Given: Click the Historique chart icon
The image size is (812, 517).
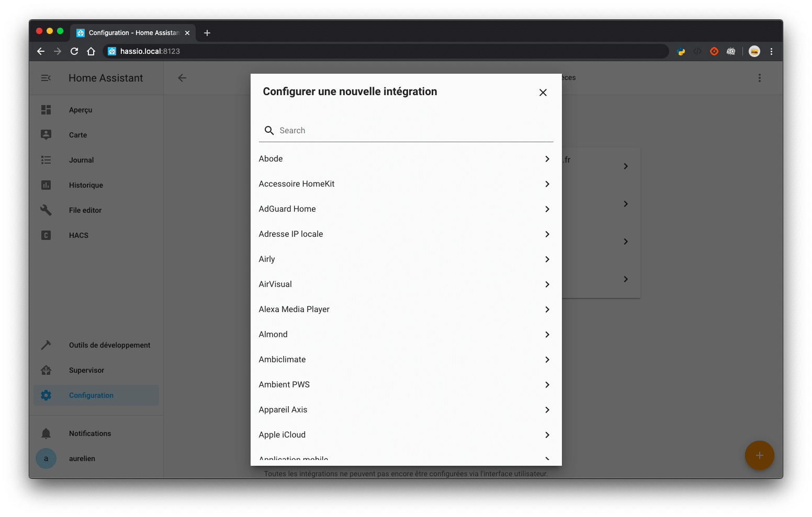Looking at the screenshot, I should pos(46,185).
